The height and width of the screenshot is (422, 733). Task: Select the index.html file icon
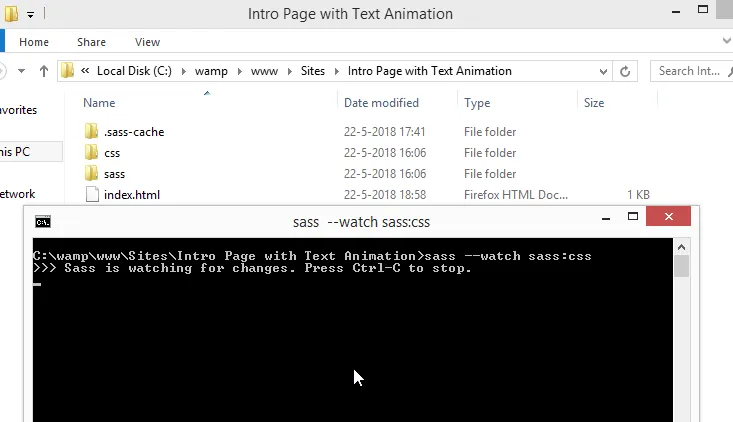pyautogui.click(x=93, y=194)
